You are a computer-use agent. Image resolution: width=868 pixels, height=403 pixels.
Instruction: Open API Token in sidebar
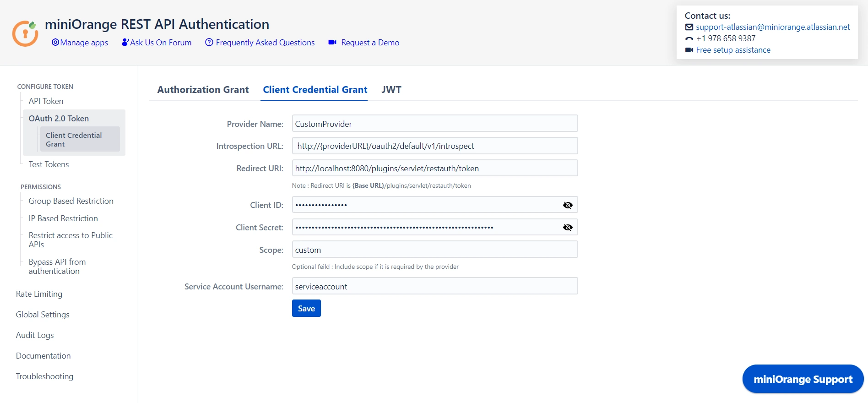(46, 101)
